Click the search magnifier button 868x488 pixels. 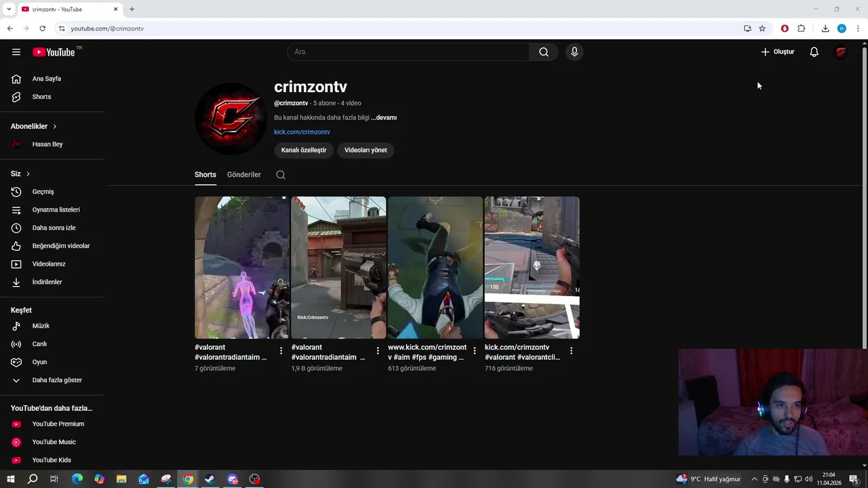click(544, 52)
